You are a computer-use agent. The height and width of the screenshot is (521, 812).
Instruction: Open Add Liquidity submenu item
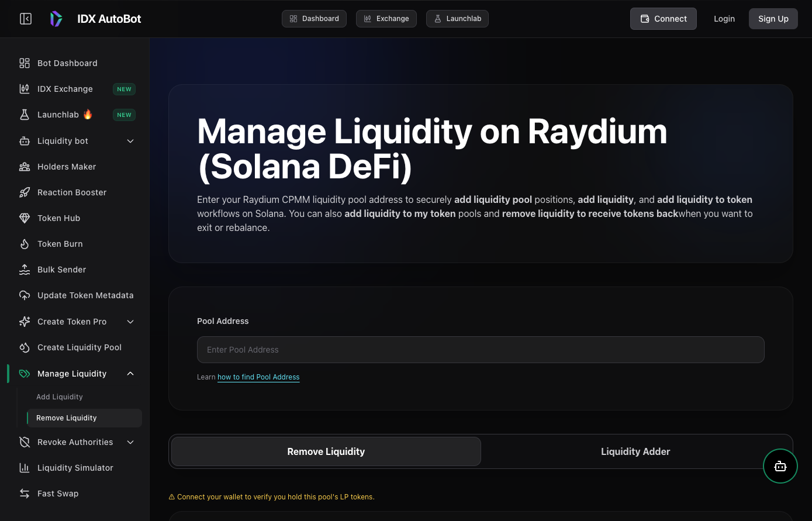(x=60, y=397)
